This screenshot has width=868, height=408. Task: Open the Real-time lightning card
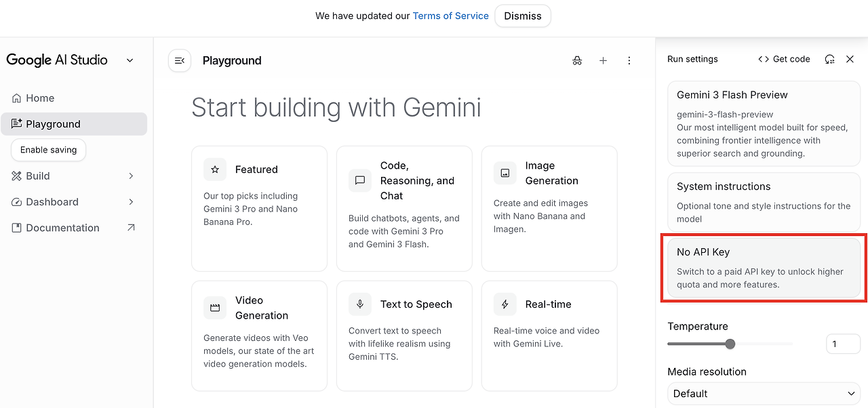[x=549, y=336]
